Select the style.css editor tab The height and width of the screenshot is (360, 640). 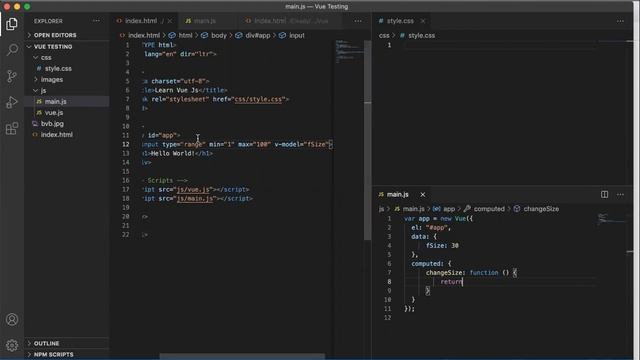tap(400, 21)
